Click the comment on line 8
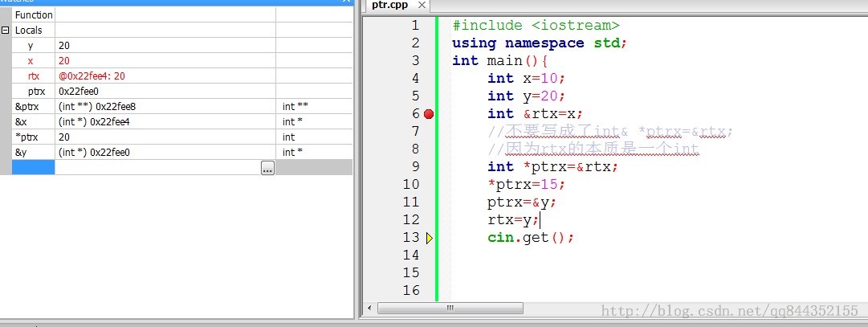The image size is (868, 327). pyautogui.click(x=593, y=149)
